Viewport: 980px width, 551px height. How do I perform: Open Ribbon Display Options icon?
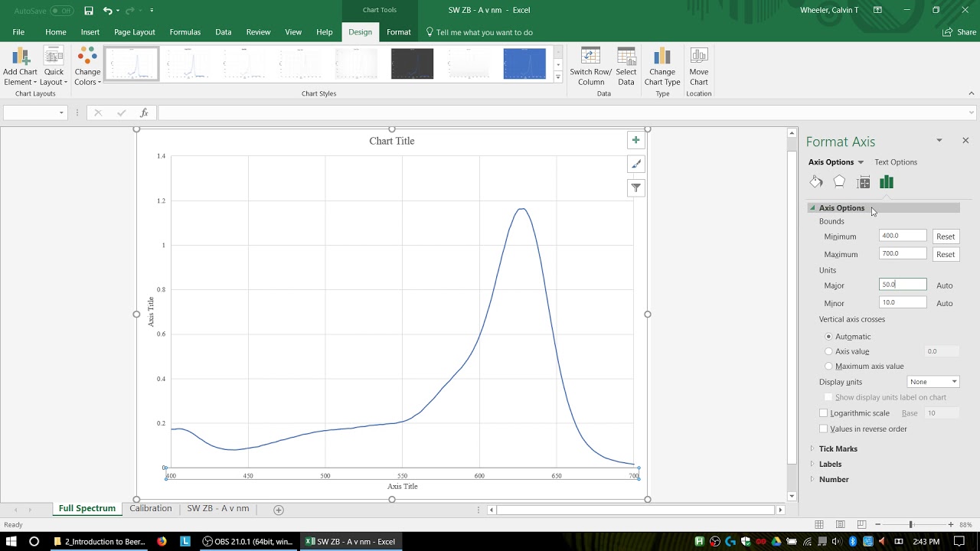[x=877, y=10]
